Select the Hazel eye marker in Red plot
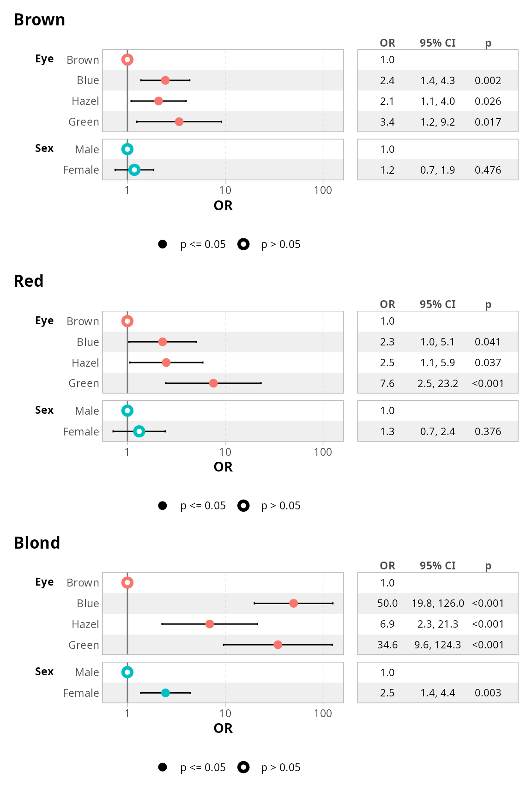 click(x=166, y=363)
